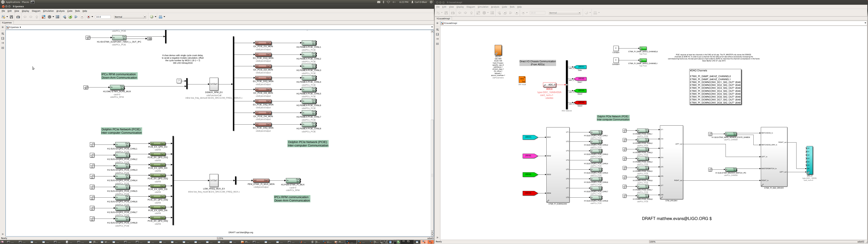Select PCIE_EX_QPD_D1I filter block
868x244 pixels.
158,144
